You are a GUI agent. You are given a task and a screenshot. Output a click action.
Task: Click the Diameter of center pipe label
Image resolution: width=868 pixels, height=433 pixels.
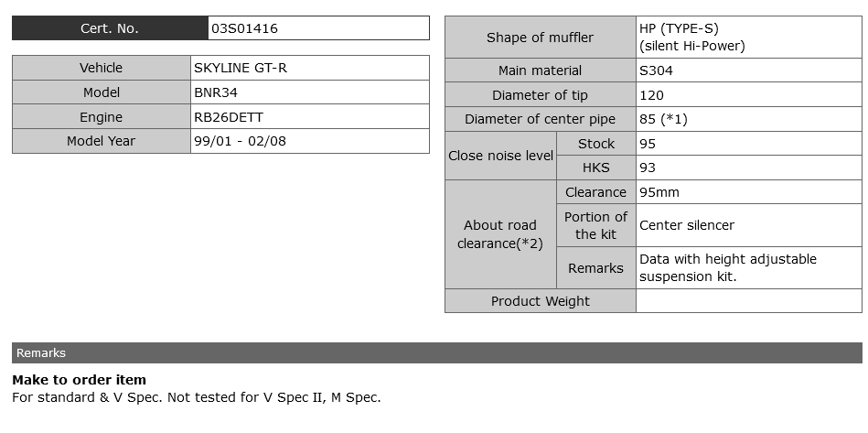(x=540, y=119)
